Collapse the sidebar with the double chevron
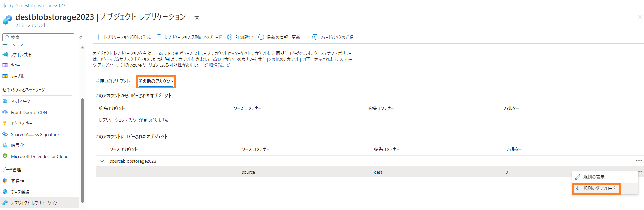 click(81, 37)
